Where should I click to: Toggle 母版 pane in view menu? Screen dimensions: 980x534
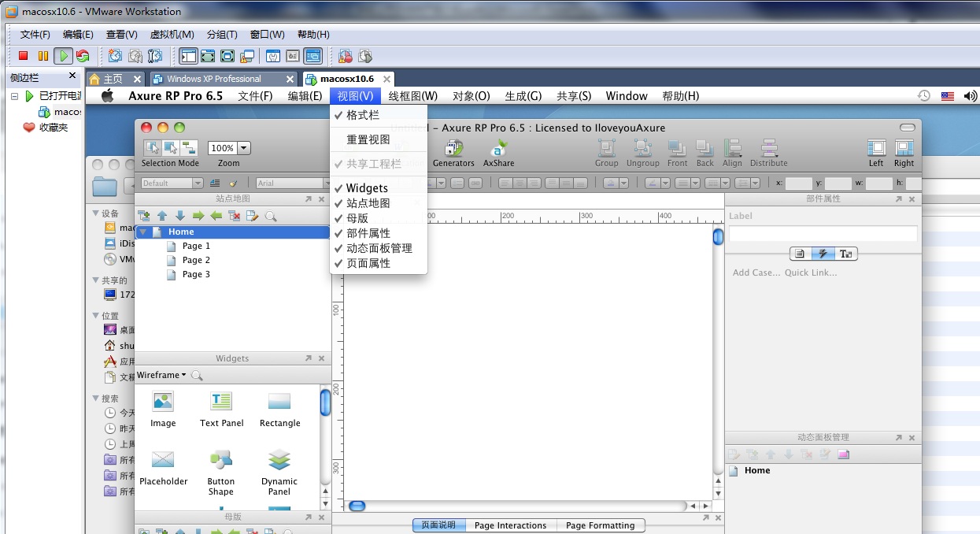(x=379, y=218)
